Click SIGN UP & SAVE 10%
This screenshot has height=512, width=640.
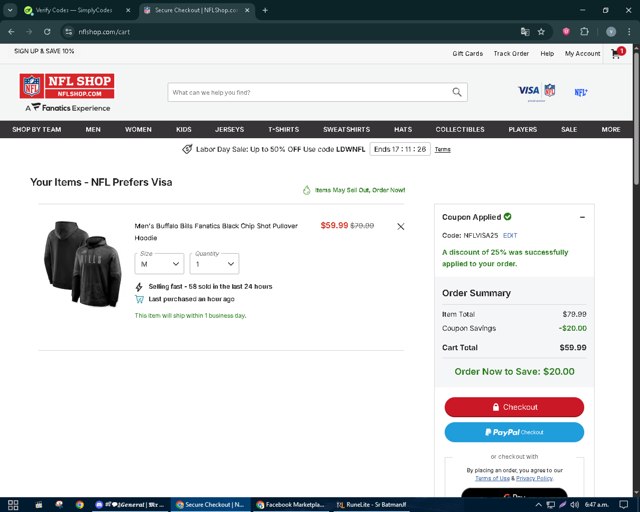coord(44,51)
